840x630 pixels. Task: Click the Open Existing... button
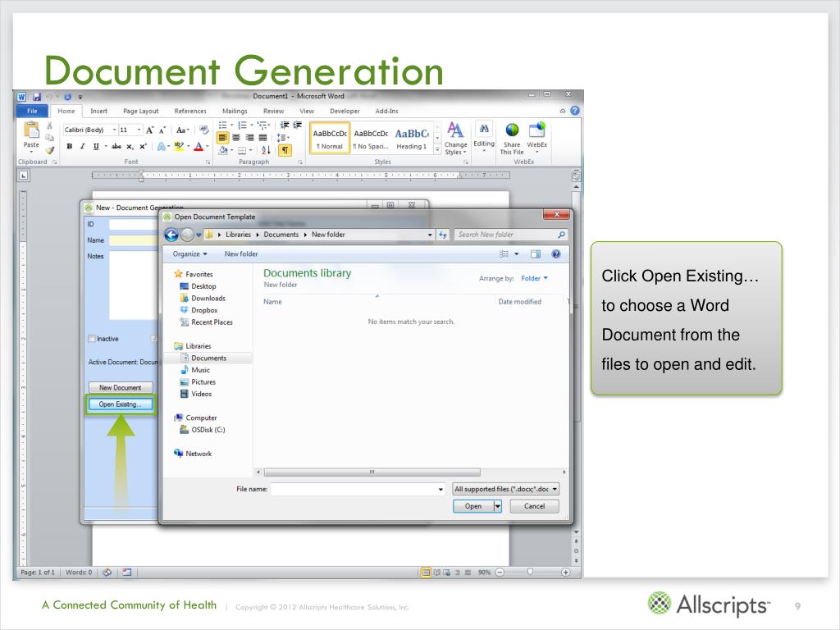point(120,404)
